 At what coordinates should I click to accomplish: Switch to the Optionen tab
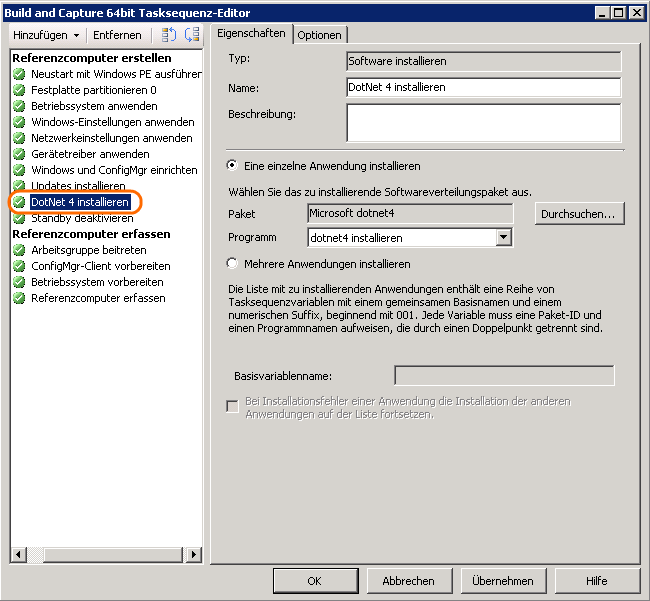(319, 35)
